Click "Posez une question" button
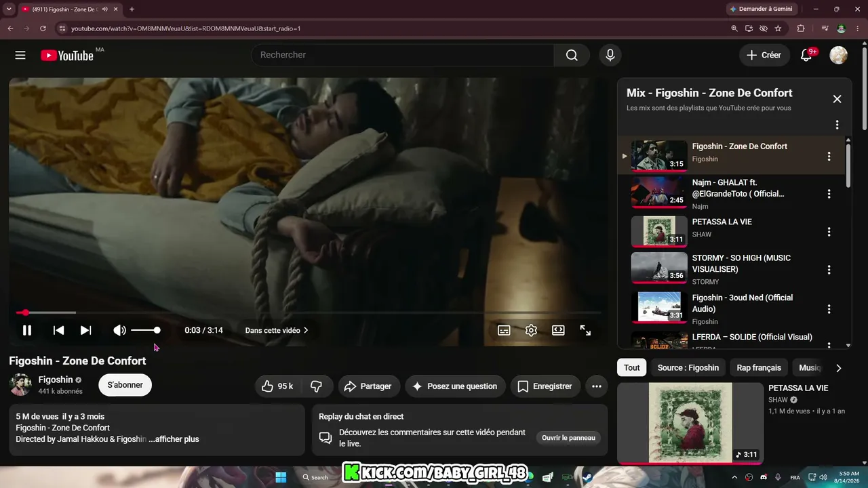Image resolution: width=868 pixels, height=488 pixels. click(455, 386)
